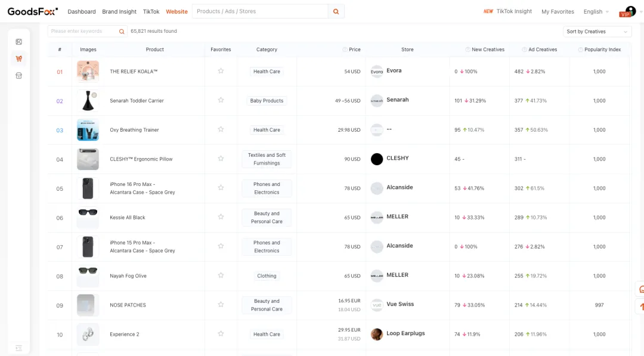
Task: Star the Nayah Fog Olive product
Action: point(221,275)
